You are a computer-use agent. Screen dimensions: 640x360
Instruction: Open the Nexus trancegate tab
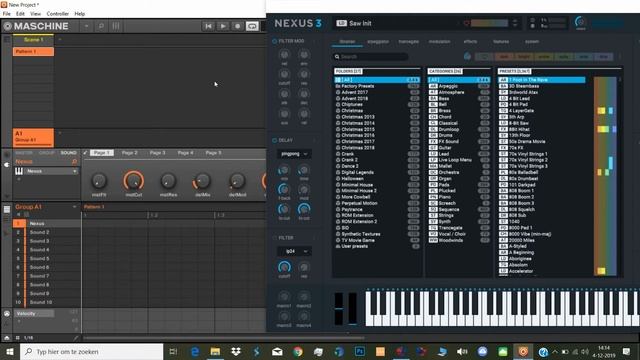[409, 42]
